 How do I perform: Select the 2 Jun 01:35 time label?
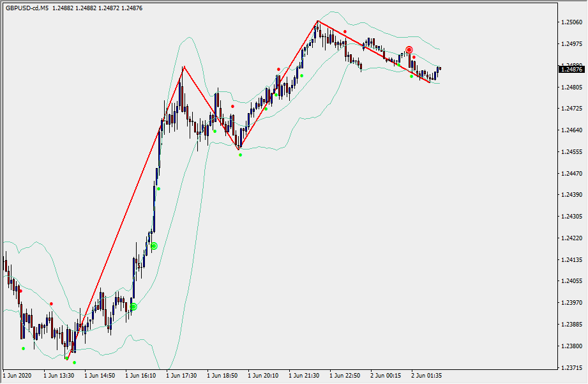click(x=426, y=376)
